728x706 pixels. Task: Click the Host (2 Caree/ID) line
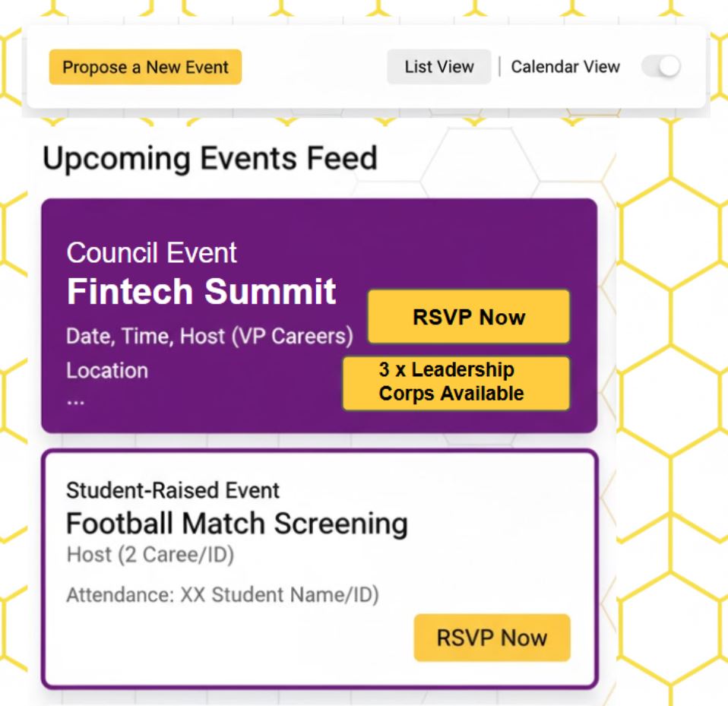[150, 556]
